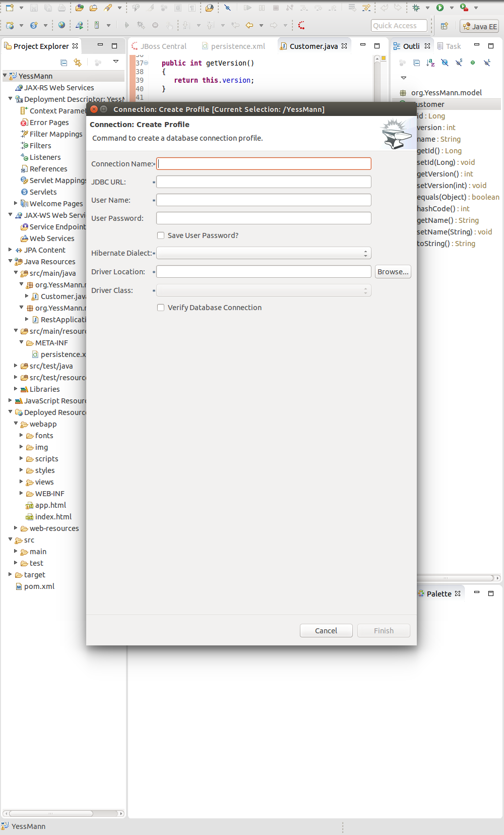Image resolution: width=504 pixels, height=835 pixels.
Task: Expand the target folder node
Action: pyautogui.click(x=10, y=574)
